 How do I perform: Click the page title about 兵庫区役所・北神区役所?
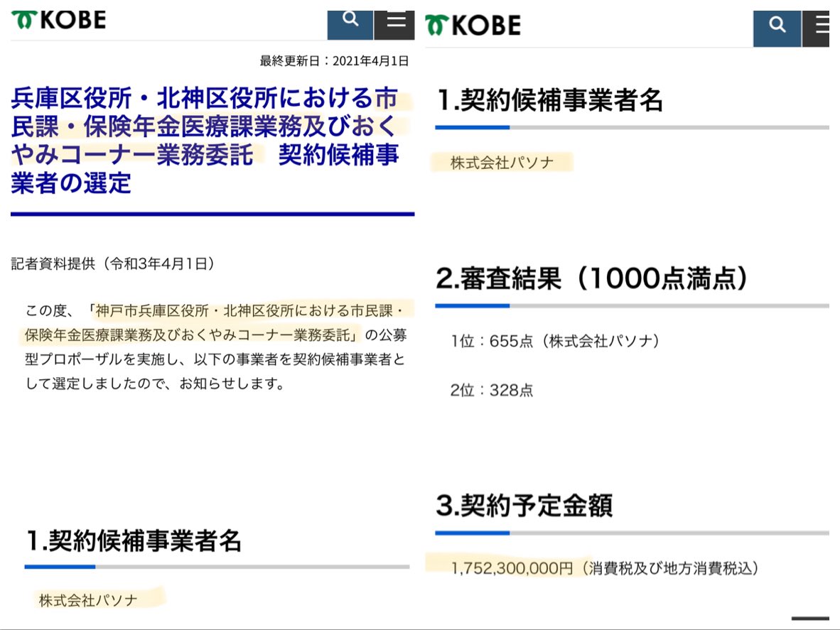click(x=205, y=140)
